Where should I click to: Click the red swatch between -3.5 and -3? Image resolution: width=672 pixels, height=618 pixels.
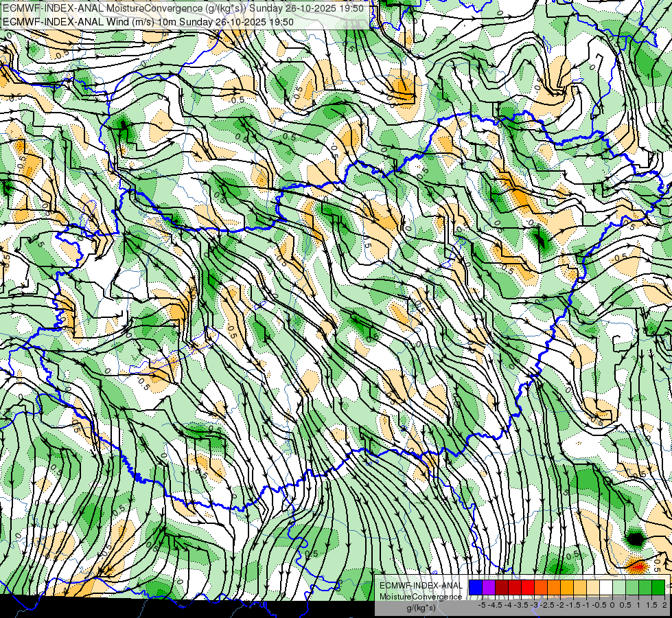tap(515, 588)
